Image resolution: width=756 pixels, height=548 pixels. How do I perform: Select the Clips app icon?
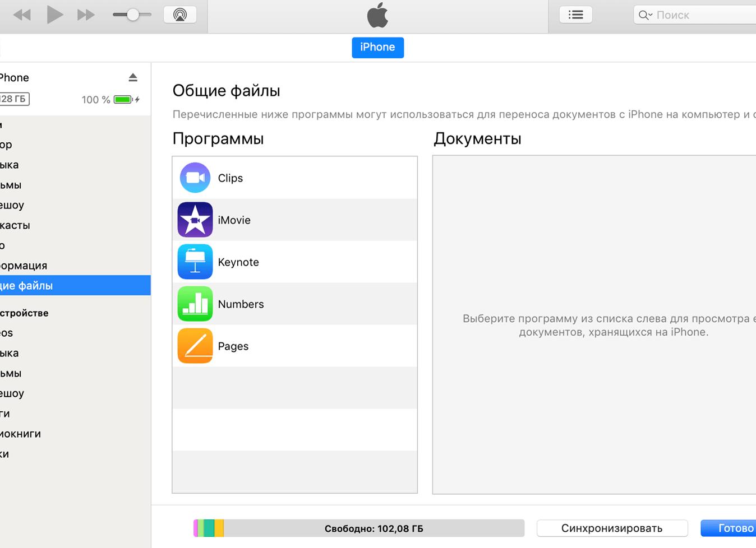[195, 178]
